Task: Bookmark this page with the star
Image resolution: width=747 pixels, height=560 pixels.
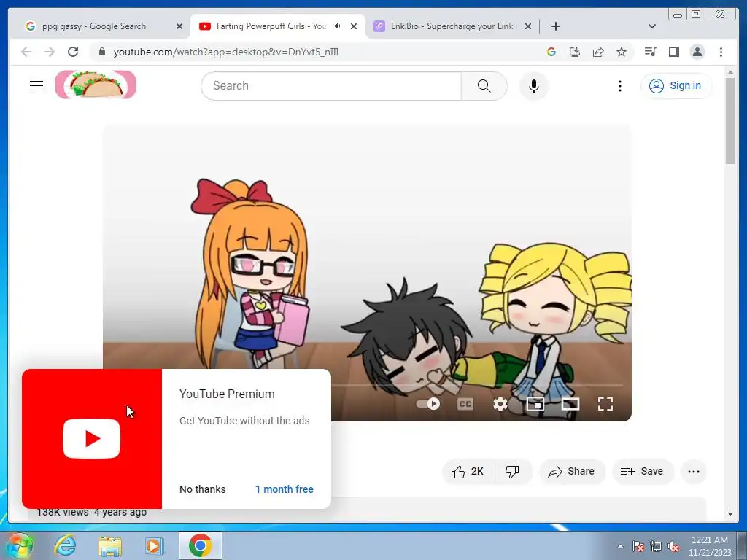Action: coord(622,52)
